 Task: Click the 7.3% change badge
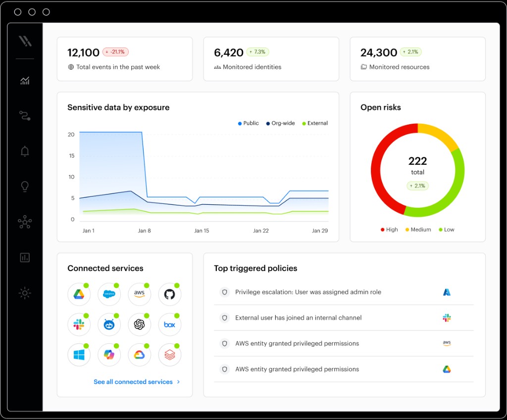[257, 51]
